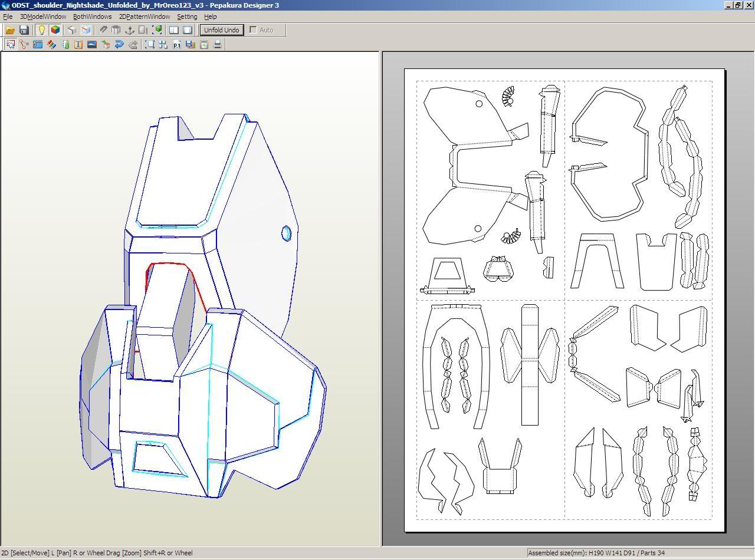The height and width of the screenshot is (560, 755).
Task: Minimize the Pepakura Designer window
Action: tap(729, 5)
